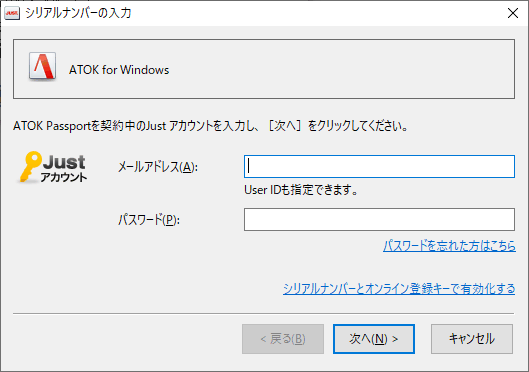This screenshot has height=372, width=529.
Task: Proceed with the 次へ(N) > button
Action: [374, 339]
